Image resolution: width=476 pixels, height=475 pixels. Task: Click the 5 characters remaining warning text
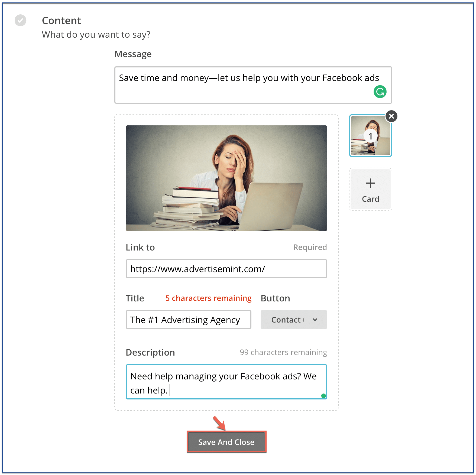(x=208, y=298)
